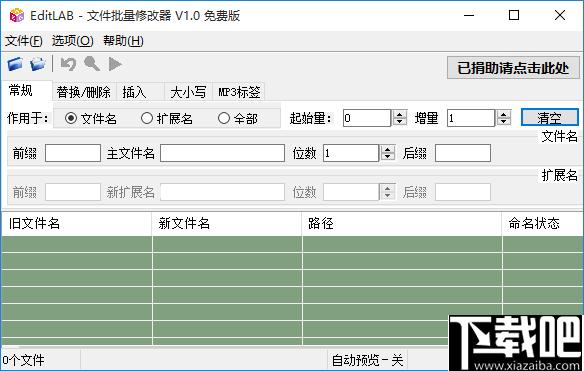Switch to the 大小写 tab

188,92
